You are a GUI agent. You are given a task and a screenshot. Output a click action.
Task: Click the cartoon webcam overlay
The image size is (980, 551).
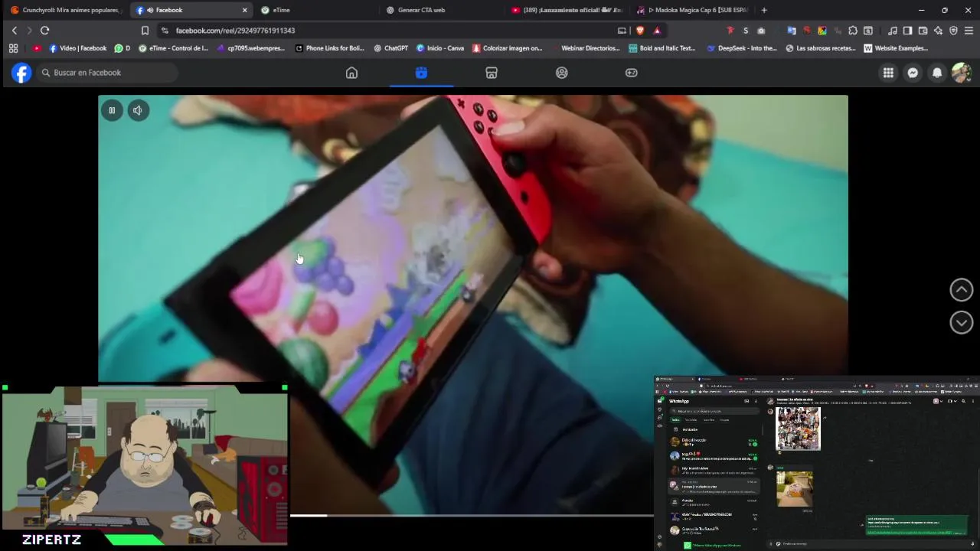(145, 464)
